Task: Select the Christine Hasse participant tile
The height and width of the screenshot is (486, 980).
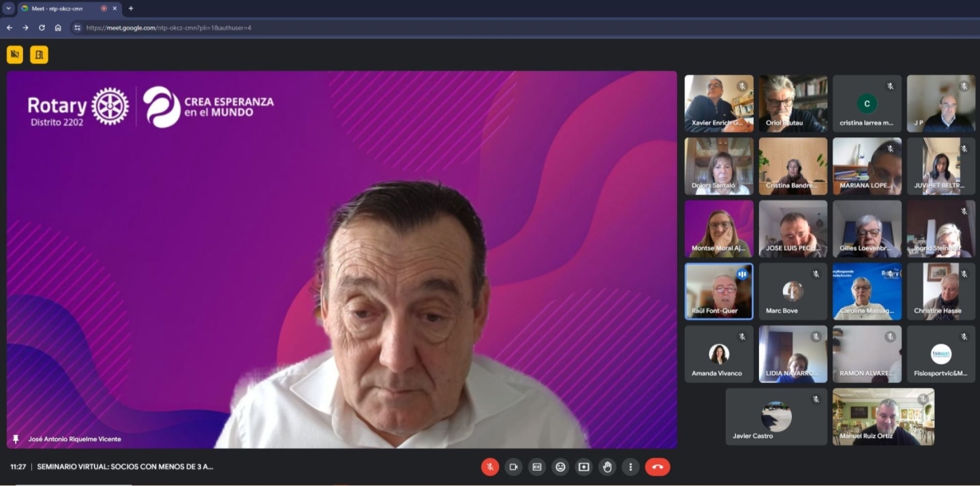Action: coord(941,291)
